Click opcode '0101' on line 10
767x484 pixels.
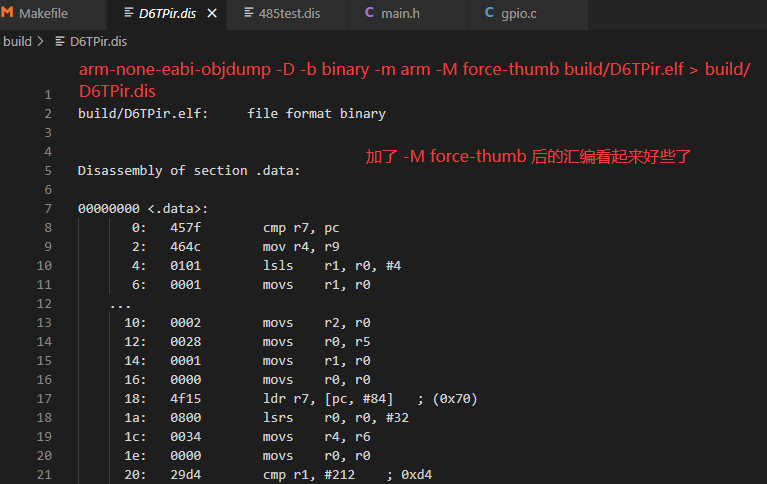[x=185, y=266]
